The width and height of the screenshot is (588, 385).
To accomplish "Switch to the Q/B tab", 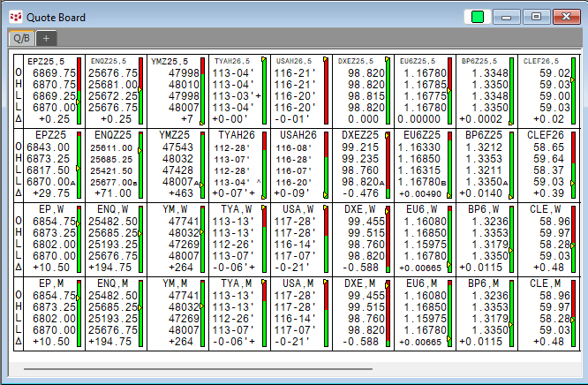I will [19, 38].
